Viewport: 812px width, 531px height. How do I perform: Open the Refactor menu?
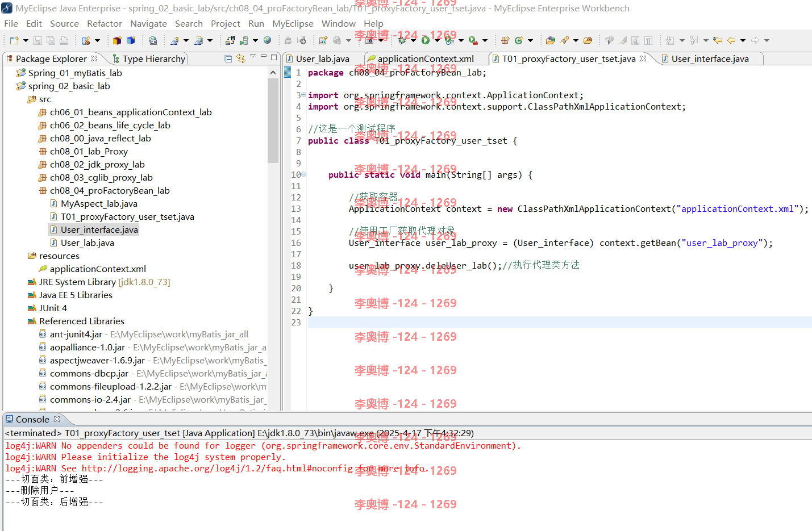coord(105,23)
